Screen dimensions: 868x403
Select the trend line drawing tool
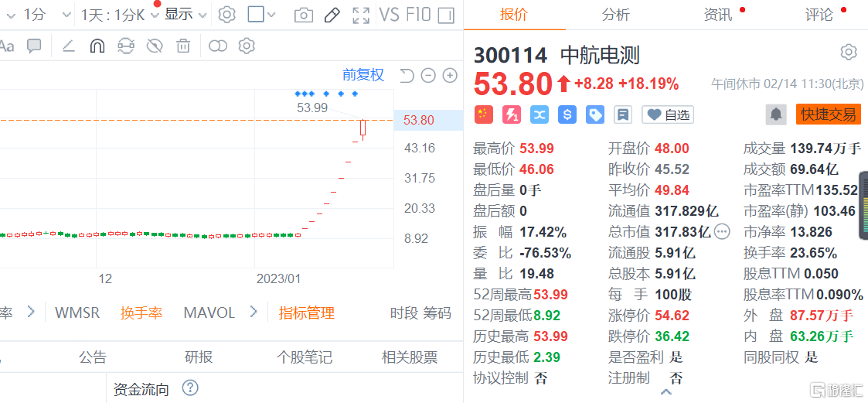69,46
